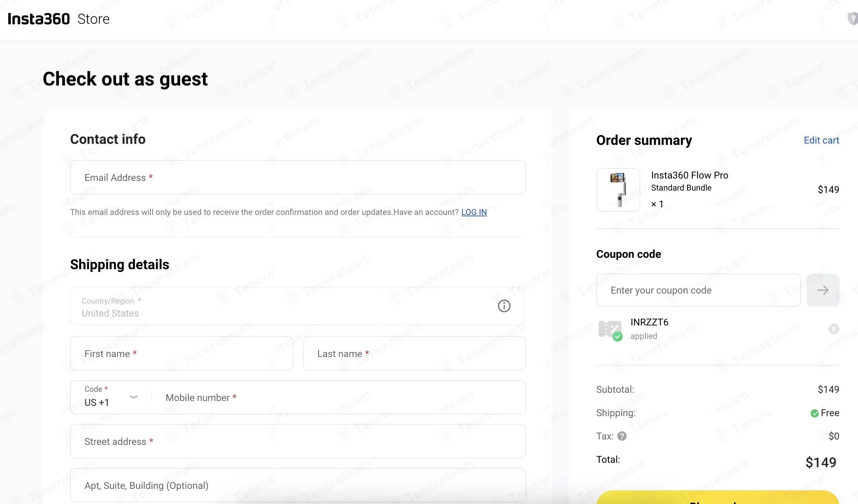This screenshot has height=504, width=858.
Task: Click the × 1 quantity text
Action: tap(657, 204)
